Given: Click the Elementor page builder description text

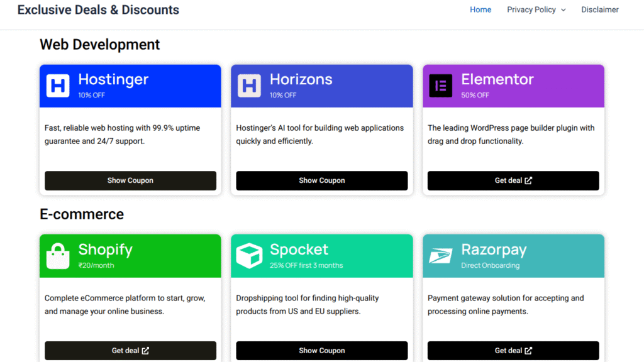Looking at the screenshot, I should [511, 134].
